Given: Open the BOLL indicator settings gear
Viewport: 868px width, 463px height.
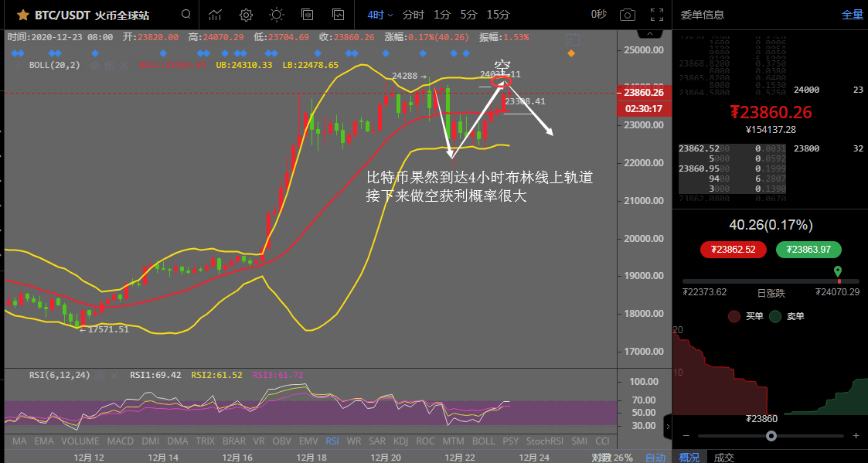Looking at the screenshot, I should tap(110, 65).
